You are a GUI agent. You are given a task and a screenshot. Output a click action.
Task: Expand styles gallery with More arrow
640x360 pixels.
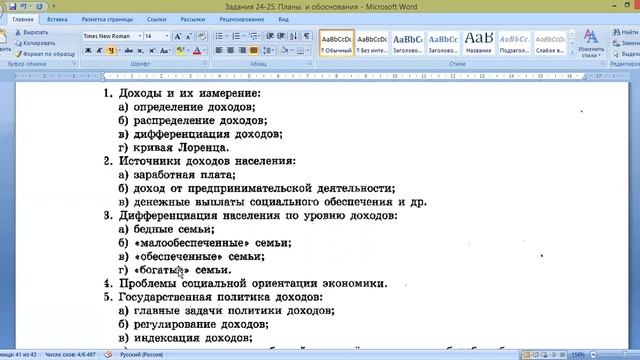[572, 52]
